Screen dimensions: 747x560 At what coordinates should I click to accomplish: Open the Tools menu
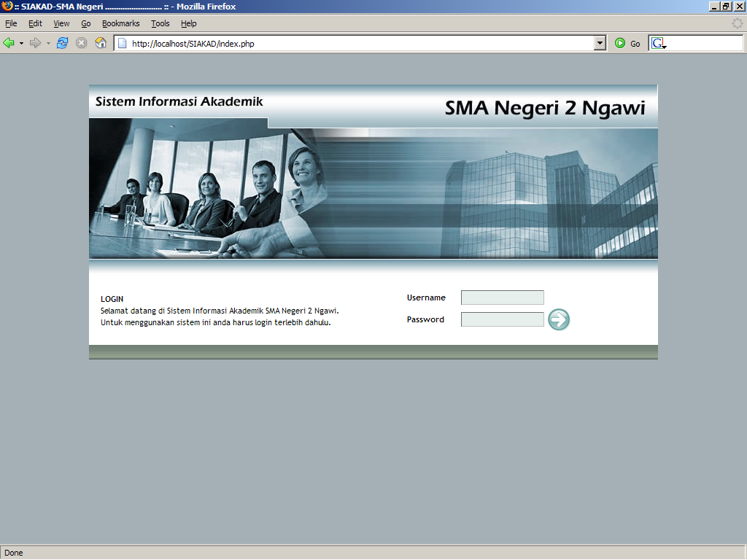tap(160, 23)
